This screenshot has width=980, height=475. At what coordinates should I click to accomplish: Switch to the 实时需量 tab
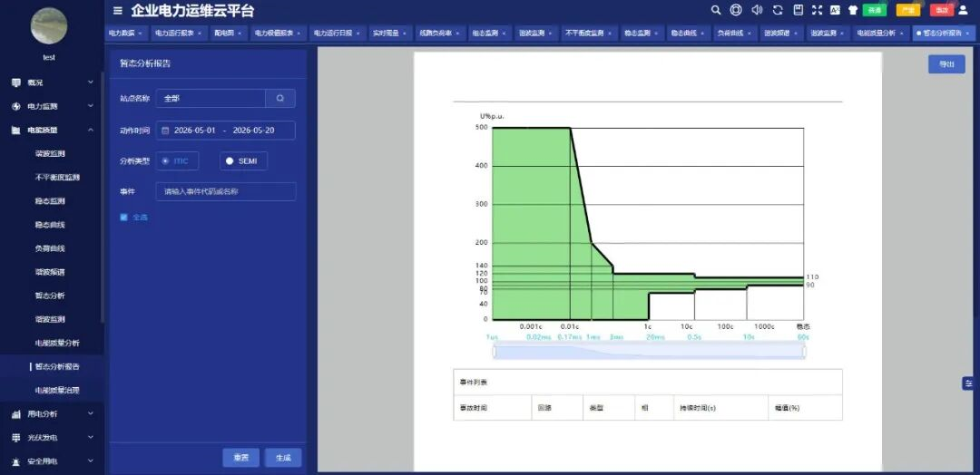click(x=390, y=33)
